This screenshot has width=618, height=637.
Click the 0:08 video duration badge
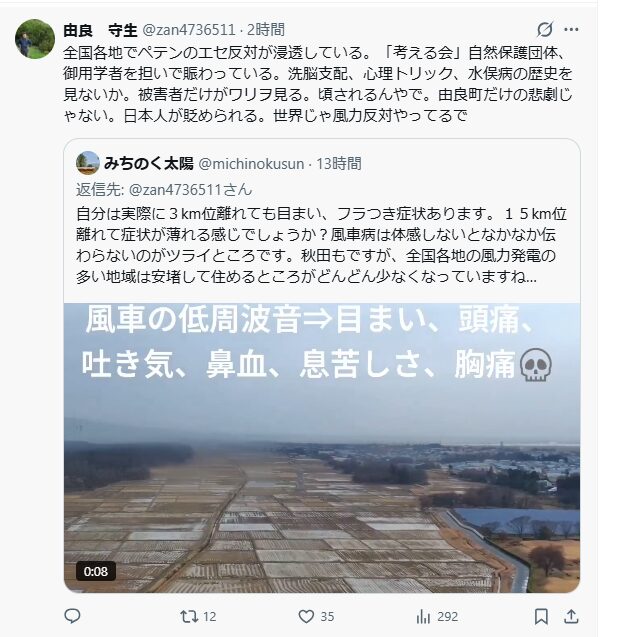(x=96, y=571)
